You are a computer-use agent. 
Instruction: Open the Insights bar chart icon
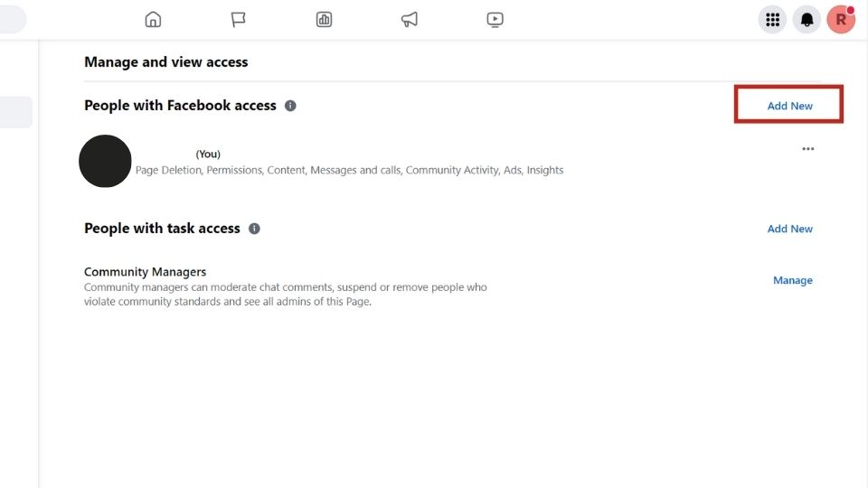coord(324,19)
